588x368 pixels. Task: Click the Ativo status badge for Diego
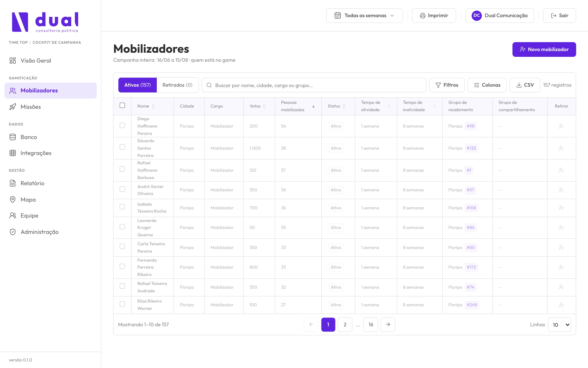point(336,126)
